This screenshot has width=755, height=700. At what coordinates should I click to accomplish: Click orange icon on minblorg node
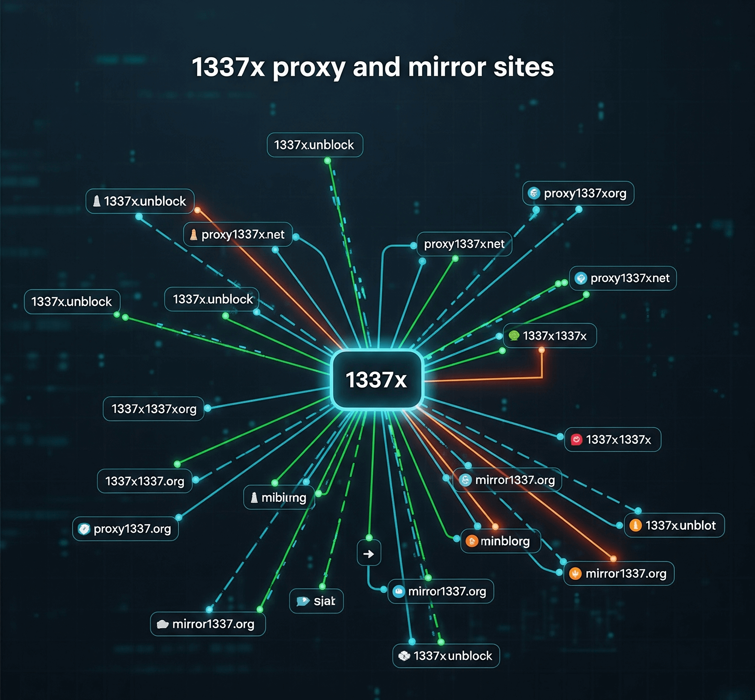click(x=472, y=541)
